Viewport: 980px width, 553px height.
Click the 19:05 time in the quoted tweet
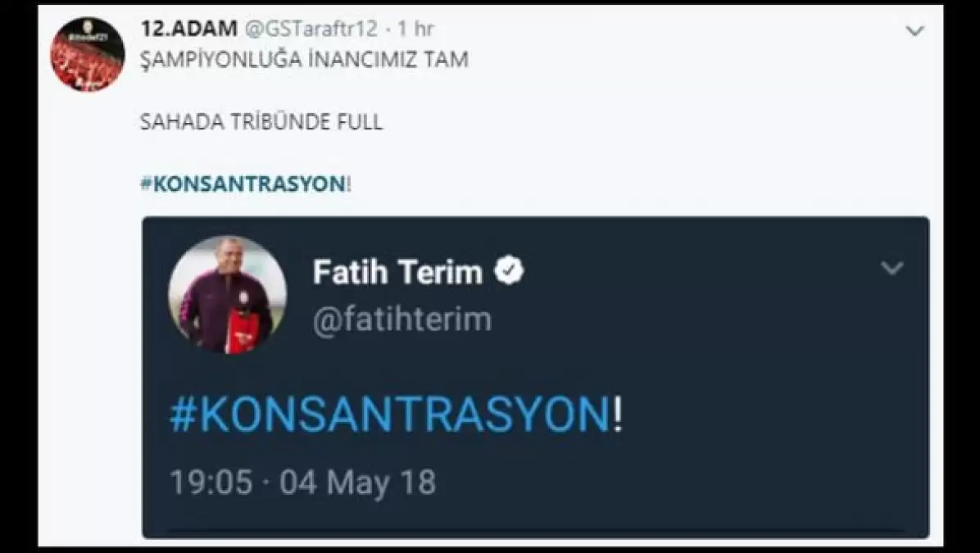pyautogui.click(x=211, y=483)
